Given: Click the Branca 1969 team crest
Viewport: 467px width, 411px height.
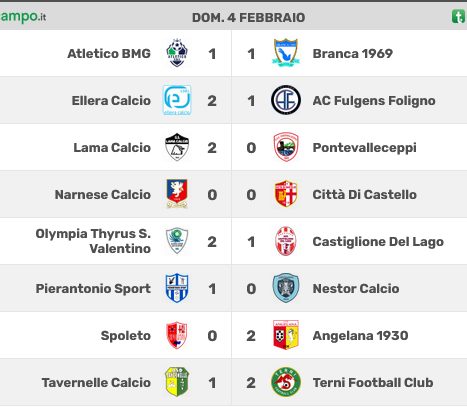Looking at the screenshot, I should point(286,53).
